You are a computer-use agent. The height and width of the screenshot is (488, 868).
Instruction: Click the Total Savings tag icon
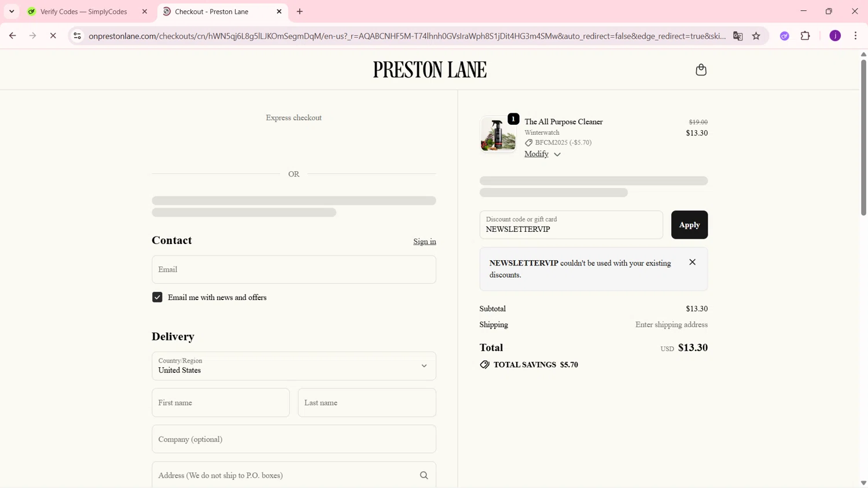click(485, 365)
